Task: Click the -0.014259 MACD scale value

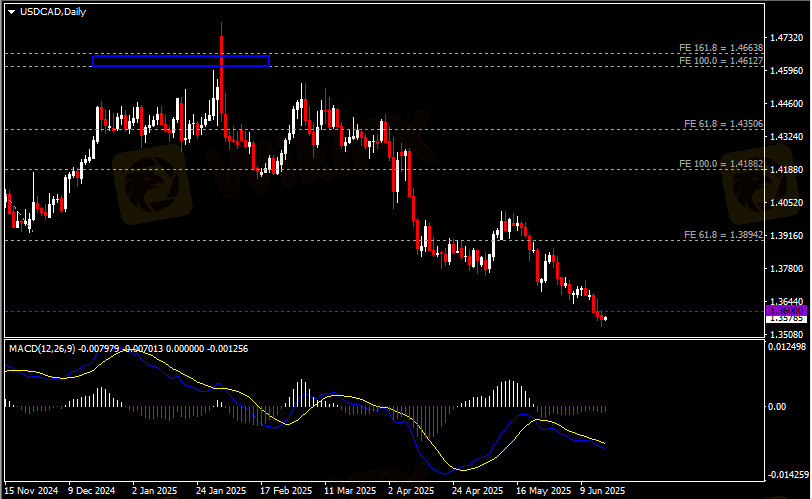Action: click(x=788, y=475)
